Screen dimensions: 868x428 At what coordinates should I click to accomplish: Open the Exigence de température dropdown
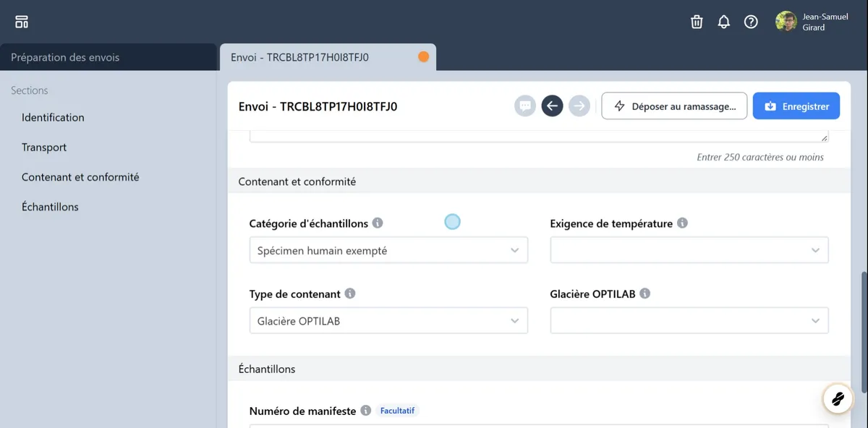[689, 251]
